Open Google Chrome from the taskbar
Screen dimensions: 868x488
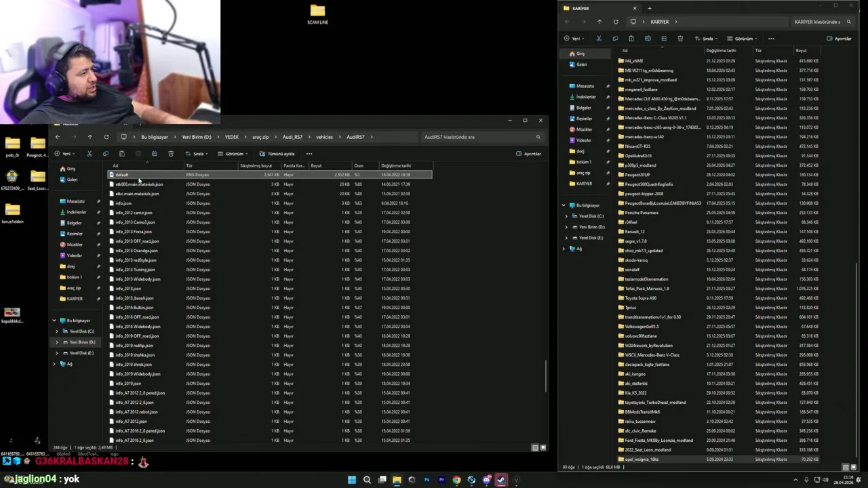[x=456, y=480]
